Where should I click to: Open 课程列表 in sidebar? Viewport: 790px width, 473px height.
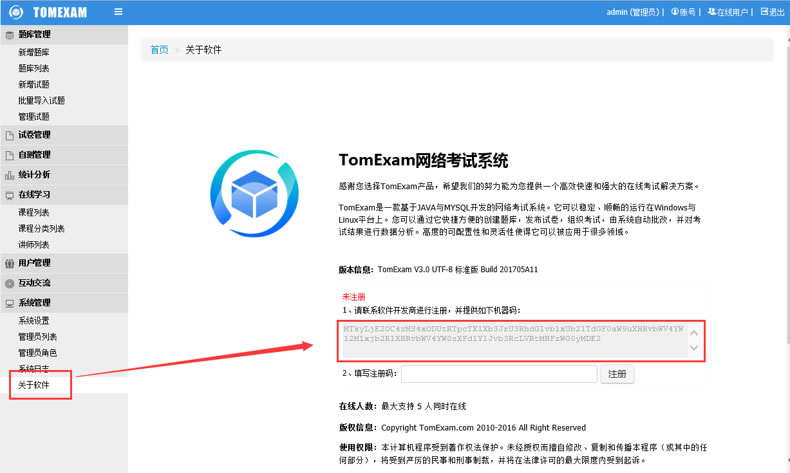click(34, 213)
